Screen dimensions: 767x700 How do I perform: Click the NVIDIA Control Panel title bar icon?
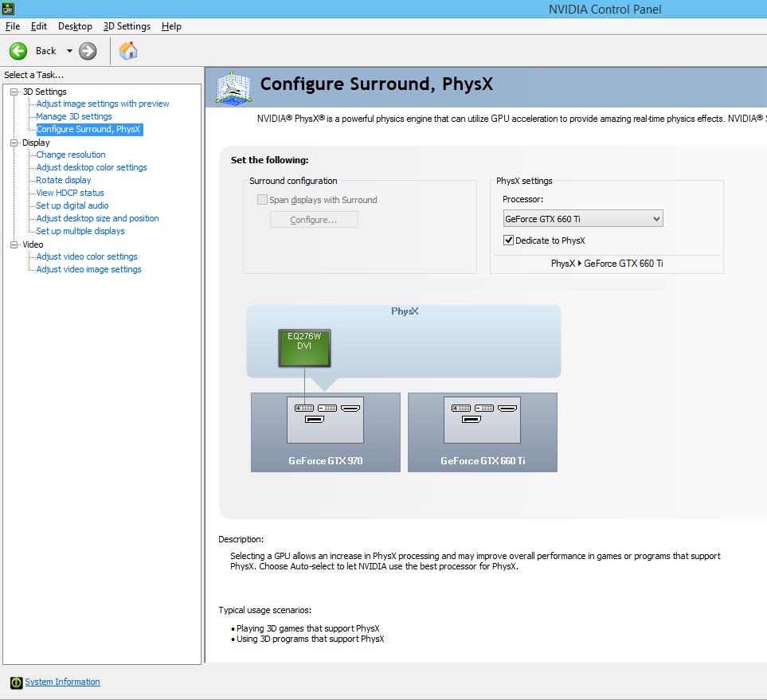tap(7, 9)
